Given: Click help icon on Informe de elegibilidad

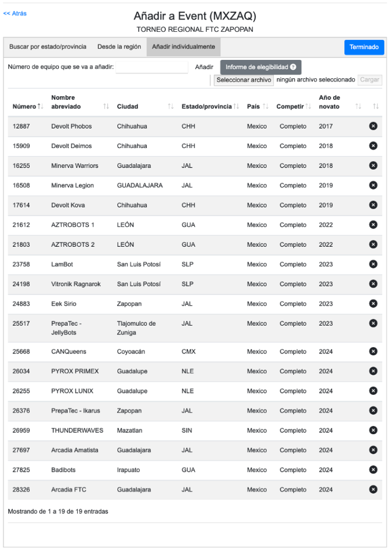Looking at the screenshot, I should coord(293,68).
